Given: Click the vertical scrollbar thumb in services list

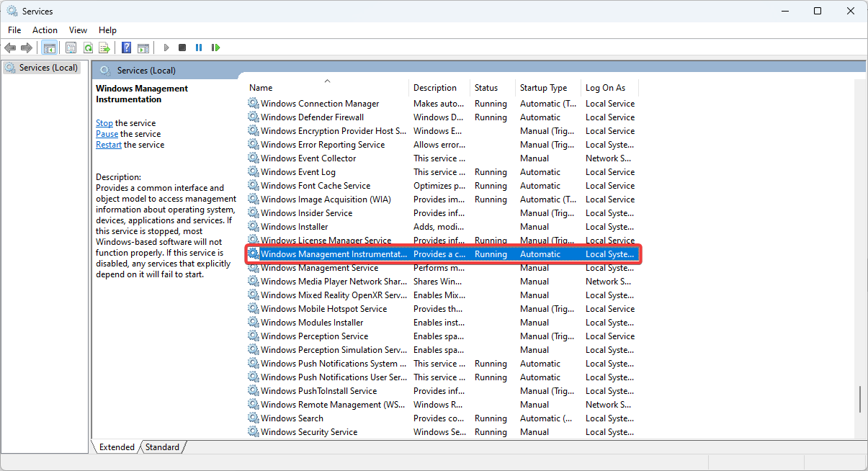Looking at the screenshot, I should (x=860, y=399).
